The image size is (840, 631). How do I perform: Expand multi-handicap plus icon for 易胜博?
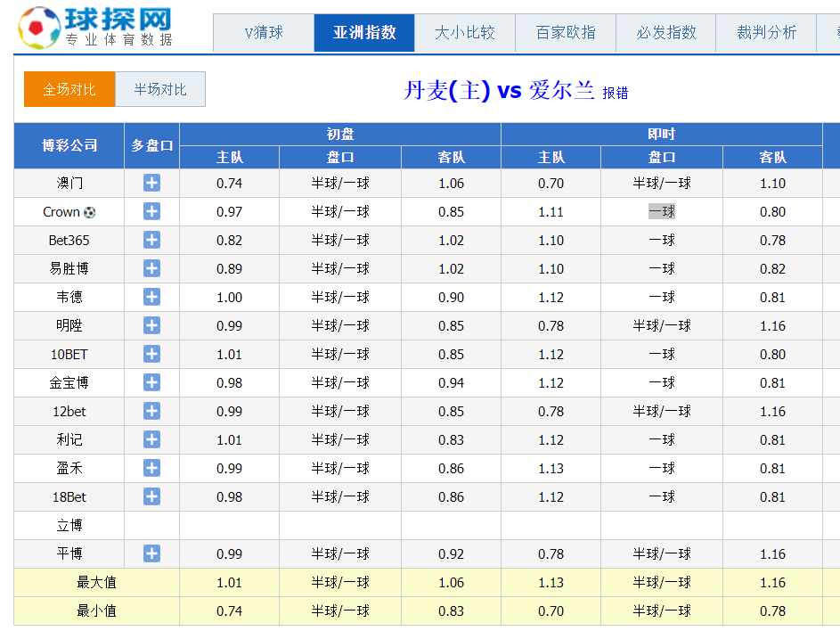pos(151,268)
